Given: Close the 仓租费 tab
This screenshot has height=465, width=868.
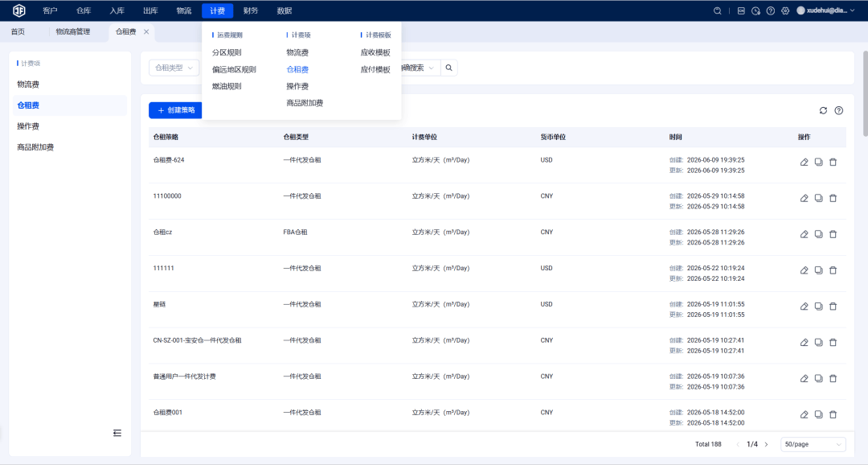Looking at the screenshot, I should (146, 31).
